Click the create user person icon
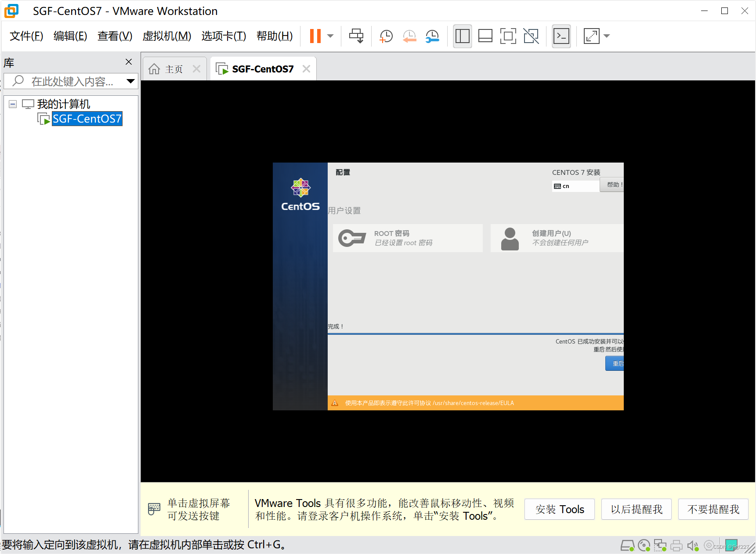Screen dimensions: 756x554 point(510,239)
